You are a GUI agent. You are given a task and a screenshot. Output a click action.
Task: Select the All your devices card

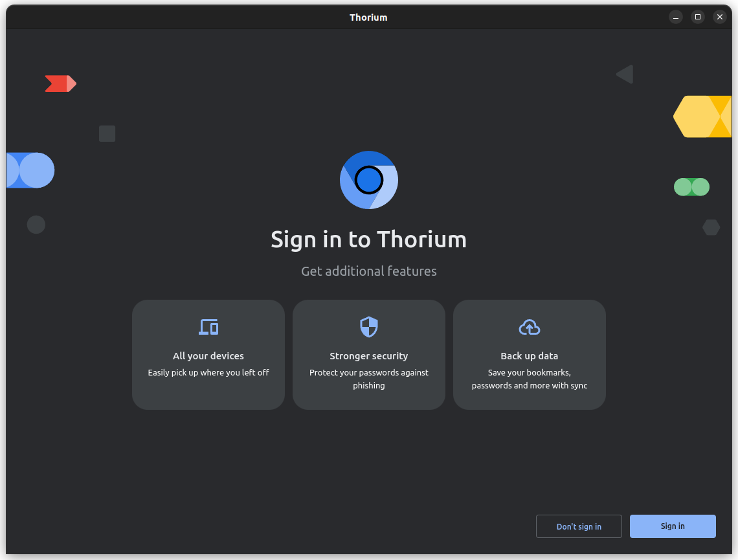(208, 355)
